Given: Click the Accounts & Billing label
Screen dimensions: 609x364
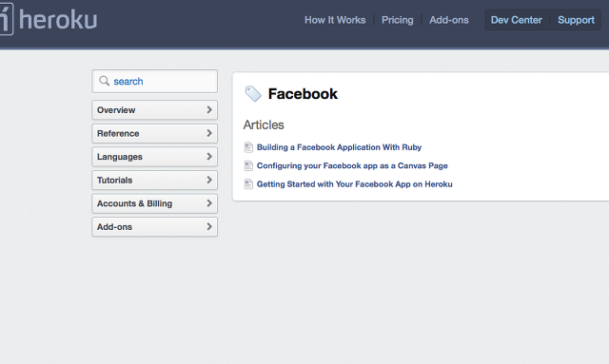Looking at the screenshot, I should tap(134, 203).
